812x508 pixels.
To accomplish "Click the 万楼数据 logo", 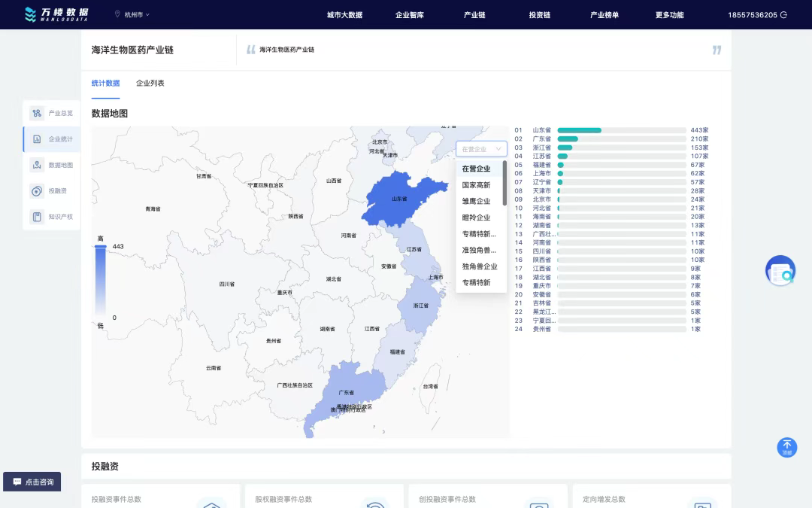I will tap(56, 14).
